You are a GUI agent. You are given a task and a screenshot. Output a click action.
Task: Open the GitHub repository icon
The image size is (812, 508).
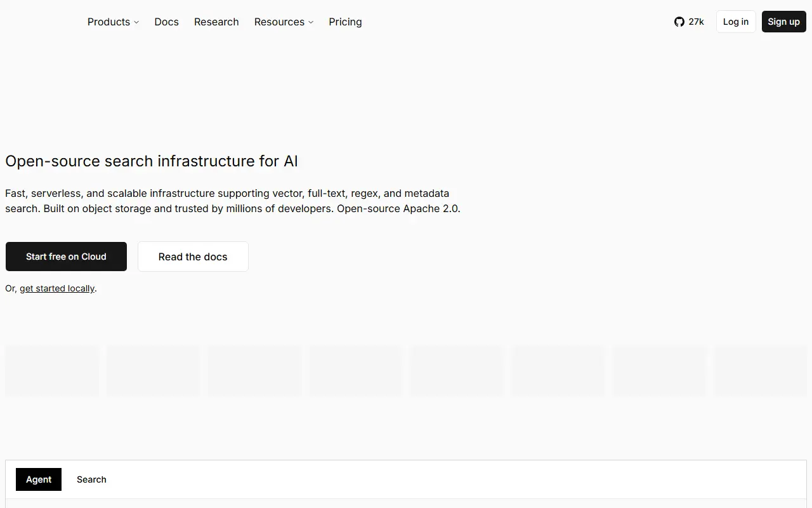(x=679, y=22)
